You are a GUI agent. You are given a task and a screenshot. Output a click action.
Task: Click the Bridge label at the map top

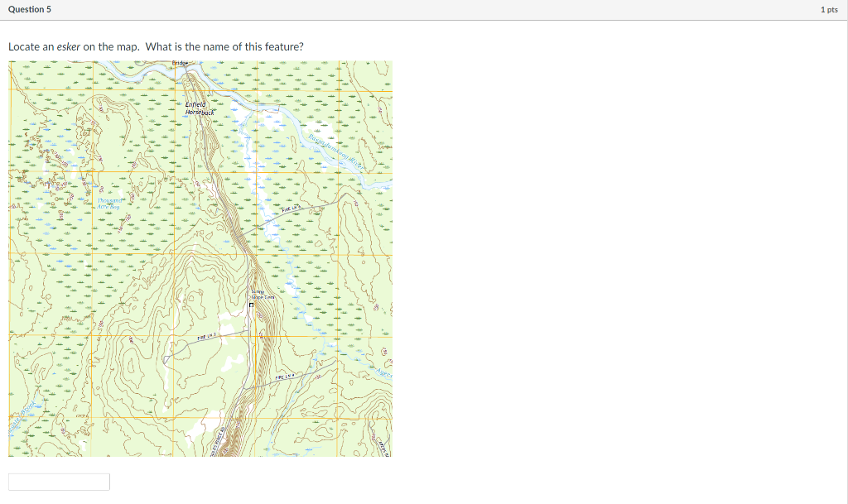tap(179, 61)
